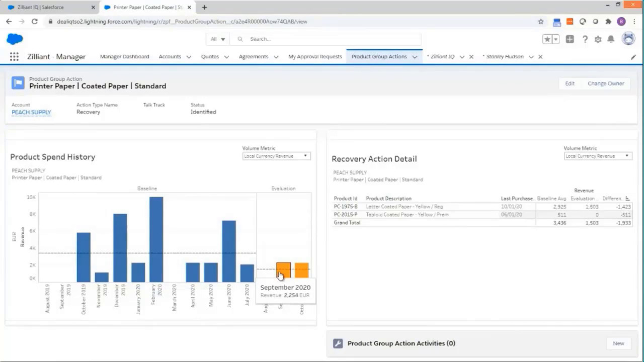Click the sort icon in the Difference column
The image size is (644, 362).
pyautogui.click(x=627, y=199)
